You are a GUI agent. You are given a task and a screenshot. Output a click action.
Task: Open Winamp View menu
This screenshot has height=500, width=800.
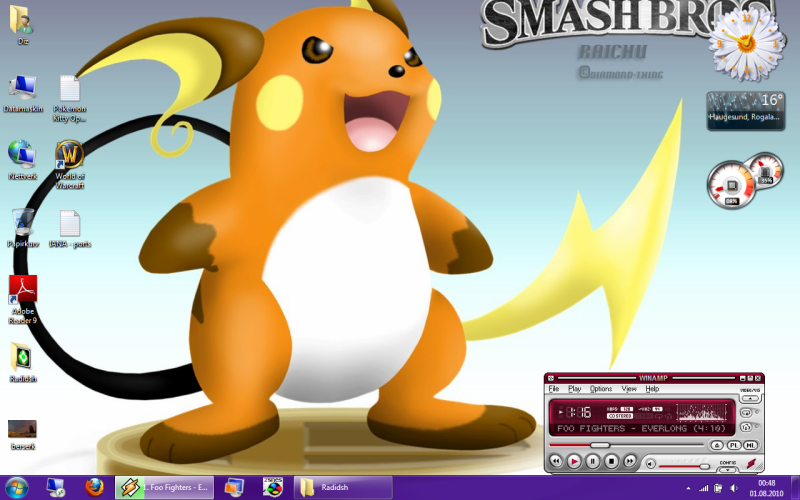(x=629, y=389)
